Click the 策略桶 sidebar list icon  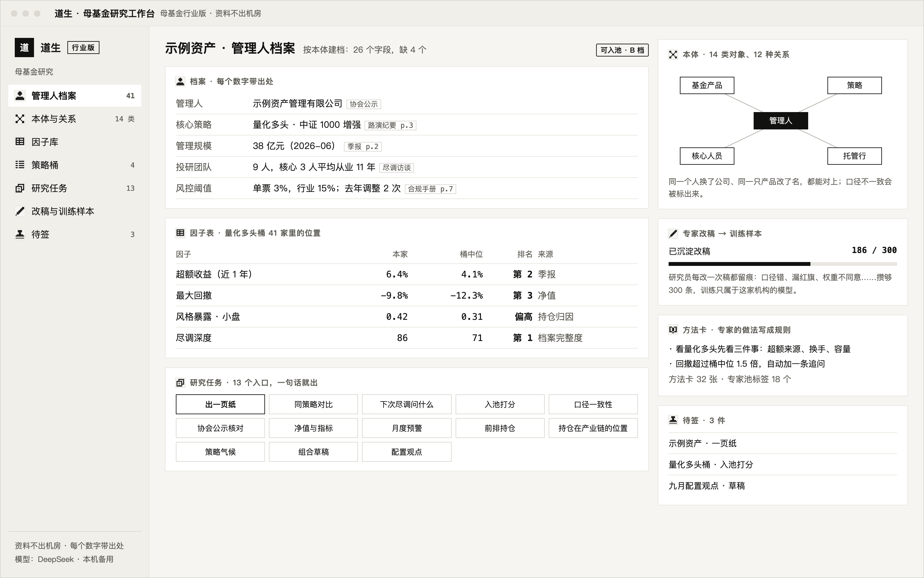[x=20, y=165]
